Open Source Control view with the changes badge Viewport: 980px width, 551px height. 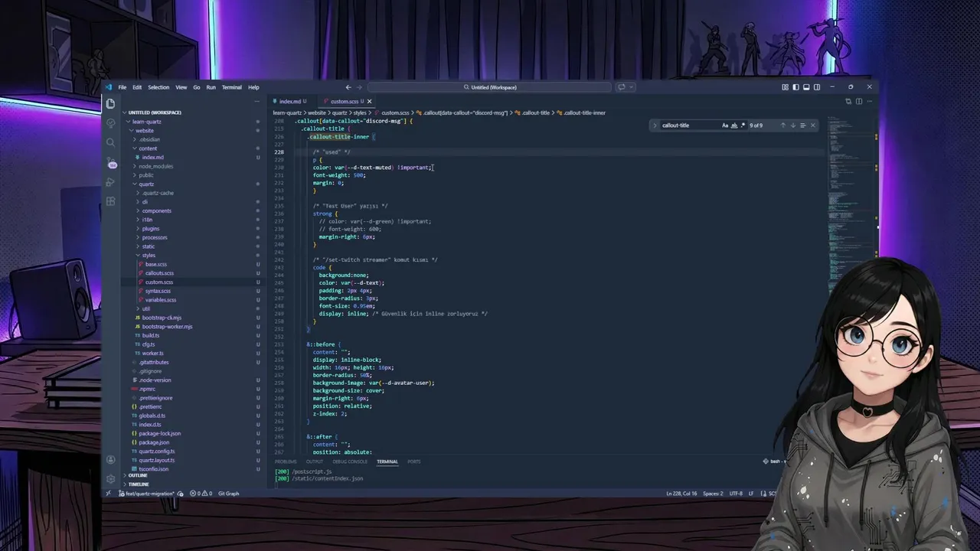[x=111, y=162]
